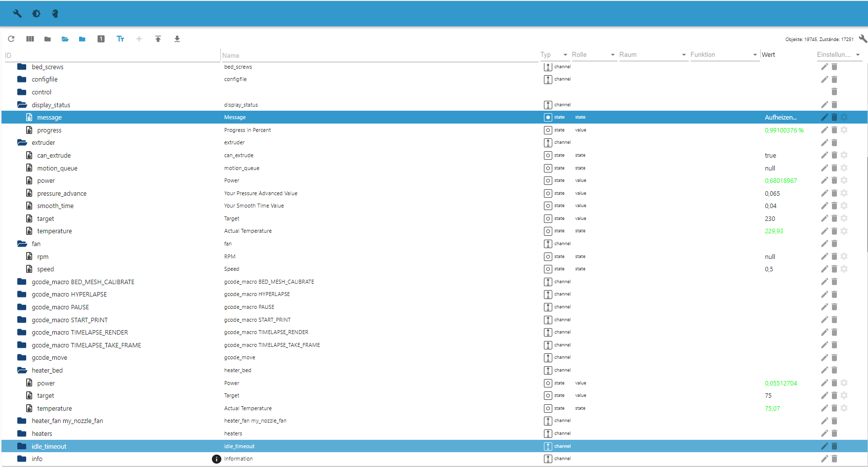868x467 pixels.
Task: Expand the gcode_move folder
Action: (x=22, y=357)
